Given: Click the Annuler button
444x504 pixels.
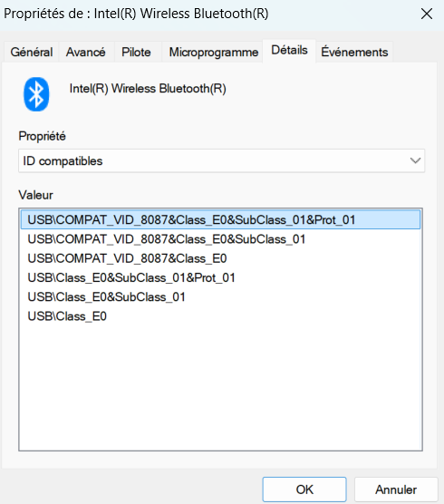Looking at the screenshot, I should click(x=396, y=489).
